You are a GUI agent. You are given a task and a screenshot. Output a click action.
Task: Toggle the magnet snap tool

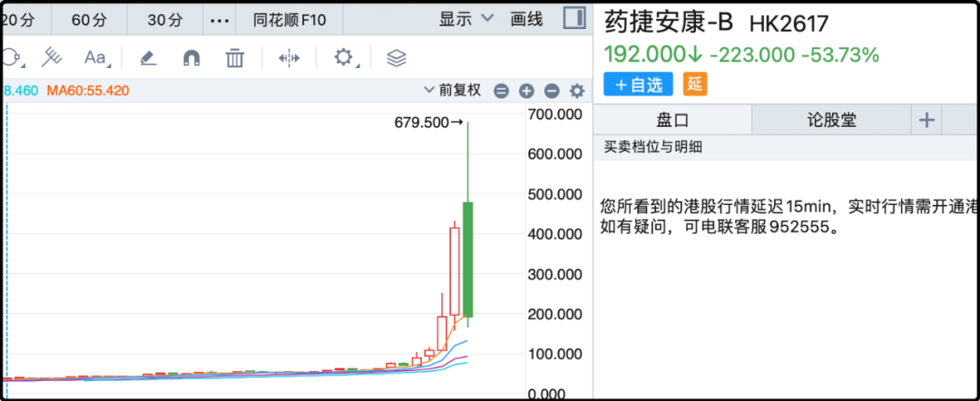click(x=191, y=58)
